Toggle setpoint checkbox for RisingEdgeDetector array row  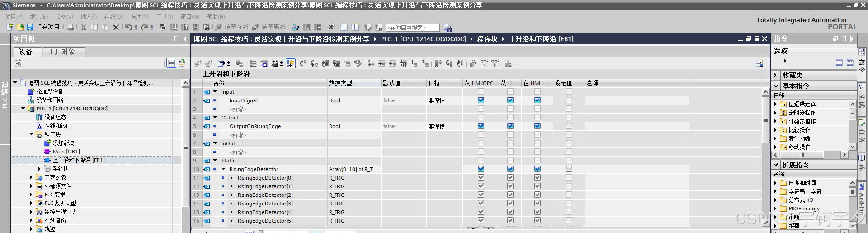point(569,169)
